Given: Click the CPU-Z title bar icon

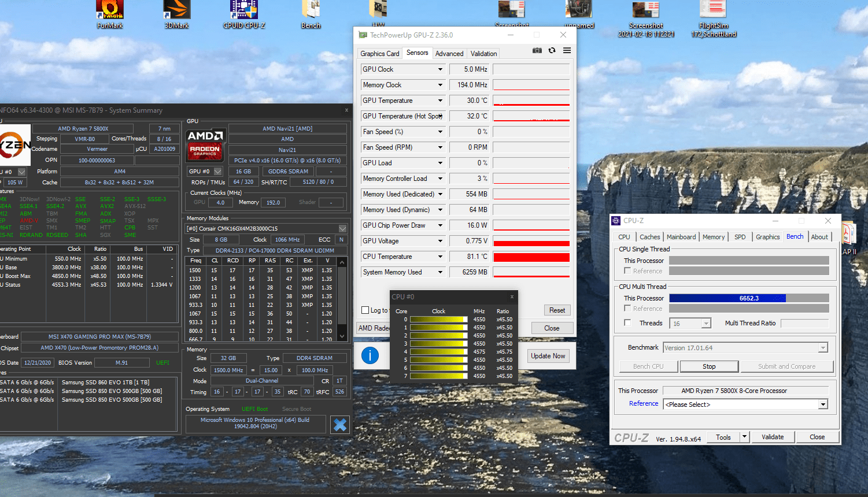Looking at the screenshot, I should point(616,221).
